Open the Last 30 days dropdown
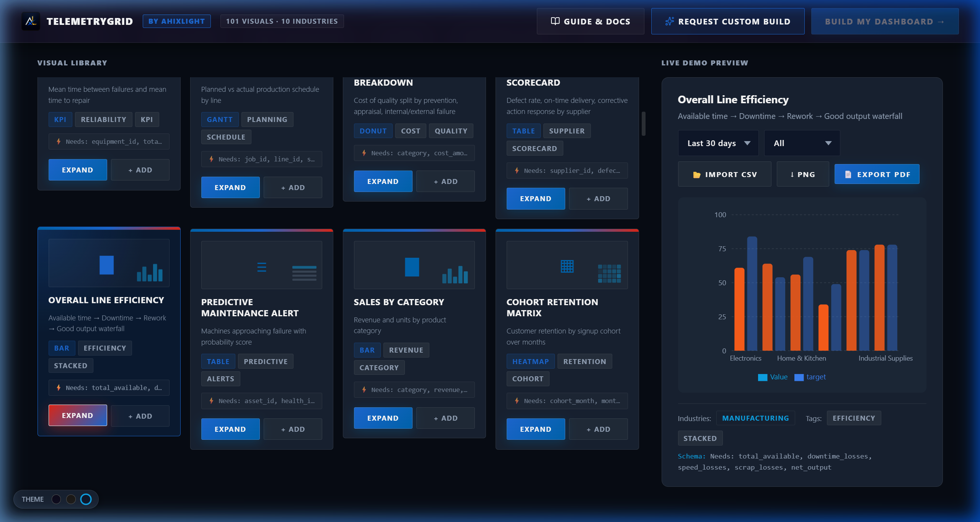The image size is (980, 522). [x=718, y=143]
